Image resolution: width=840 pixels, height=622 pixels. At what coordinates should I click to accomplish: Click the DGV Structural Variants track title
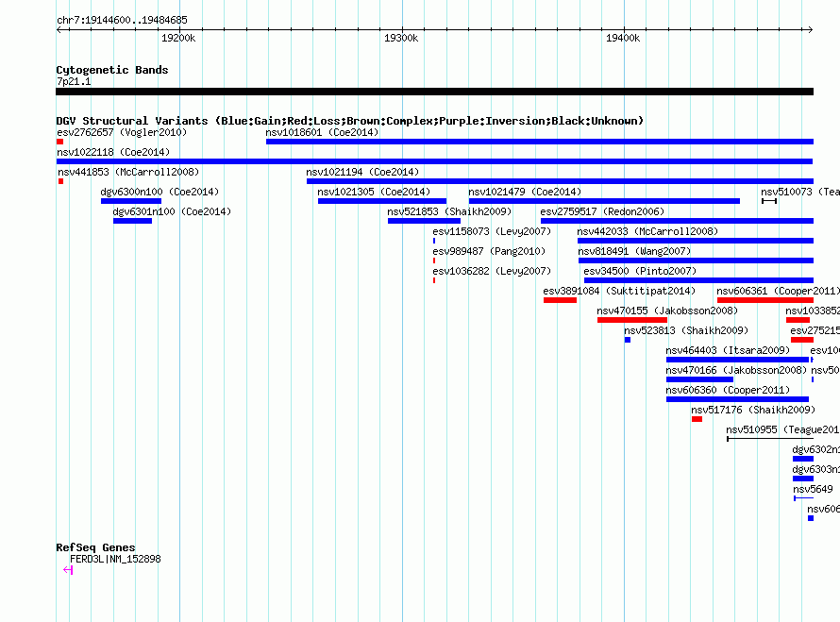pos(349,121)
